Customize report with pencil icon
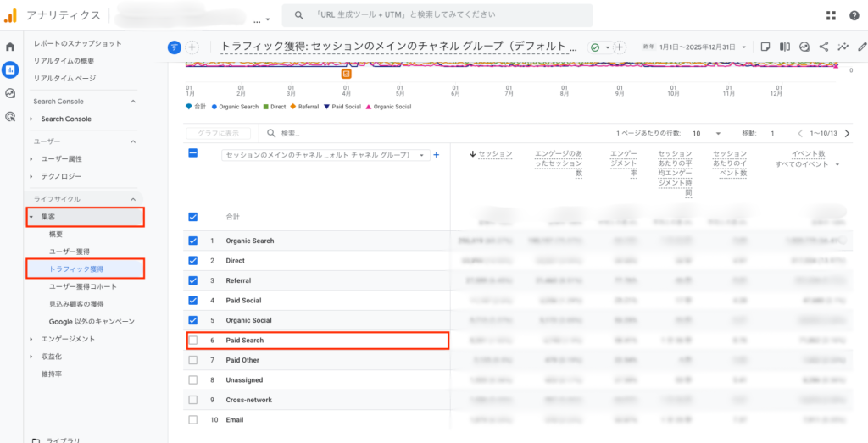Viewport: 868px width, 443px height. click(x=862, y=47)
